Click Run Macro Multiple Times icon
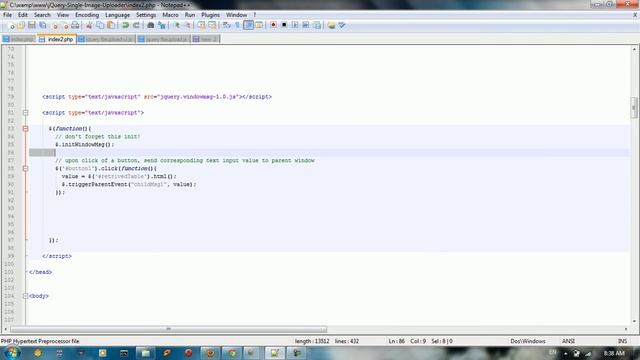The width and height of the screenshot is (640, 360). (306, 25)
